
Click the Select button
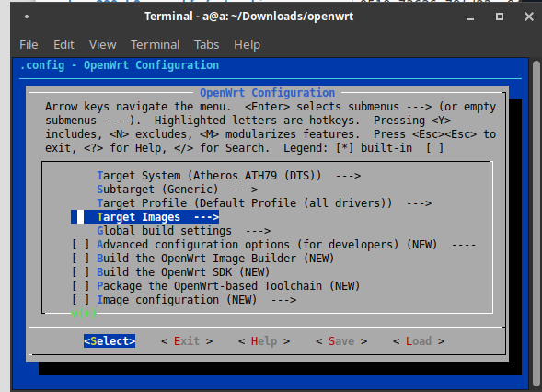click(110, 341)
